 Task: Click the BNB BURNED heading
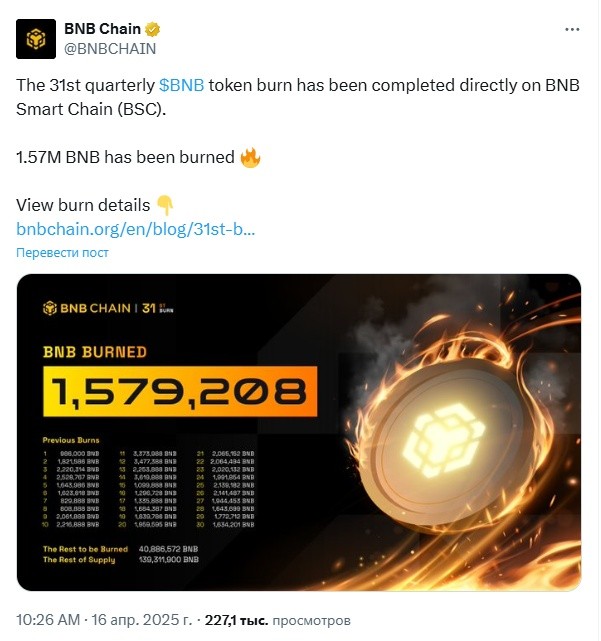pyautogui.click(x=95, y=352)
